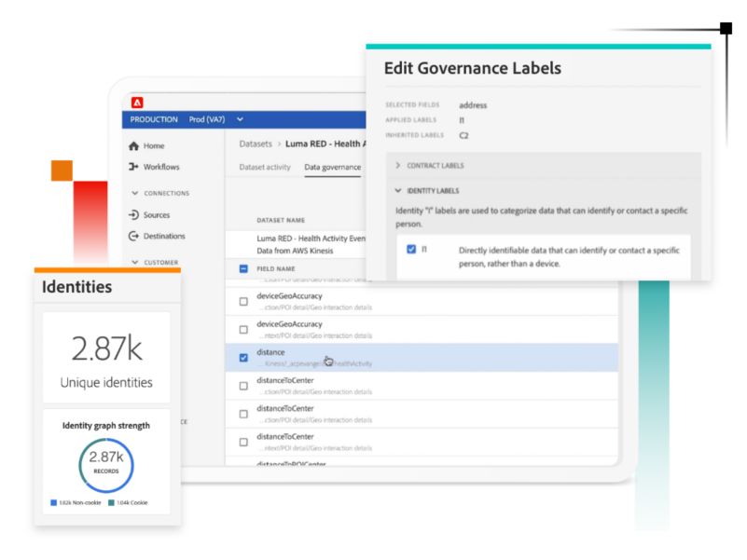Click the 'Edit Governance Labels' panel title

tap(473, 68)
